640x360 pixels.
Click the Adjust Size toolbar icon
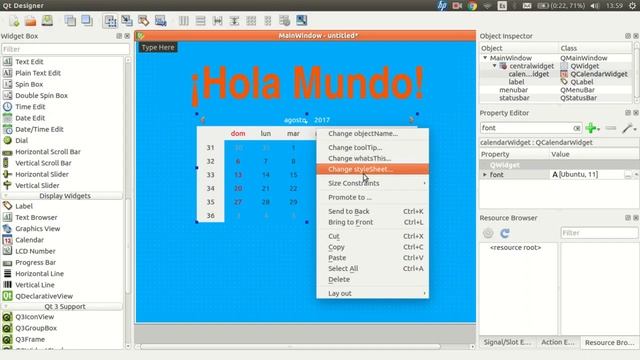click(302, 20)
